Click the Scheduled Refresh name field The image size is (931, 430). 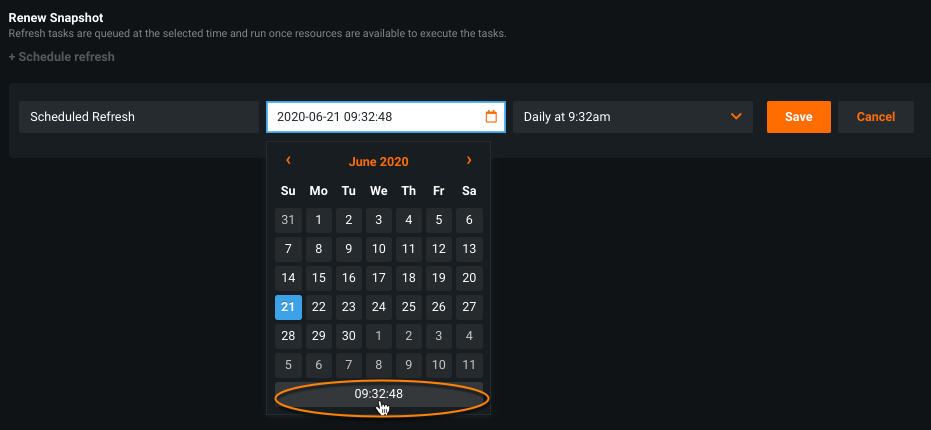(x=138, y=117)
